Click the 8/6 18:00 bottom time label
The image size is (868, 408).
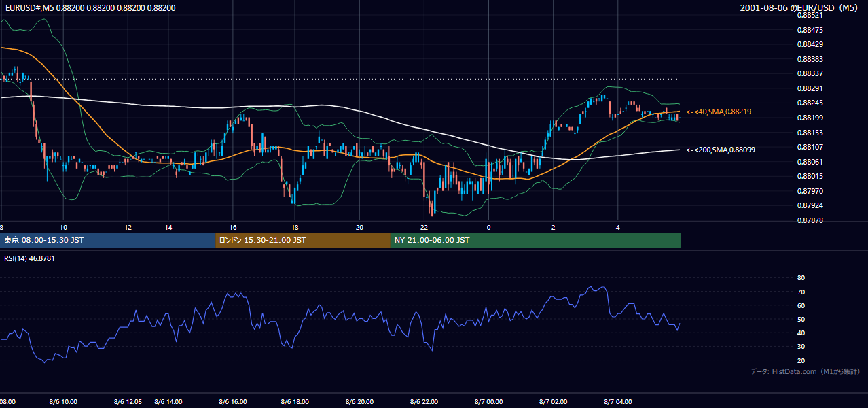pos(295,402)
